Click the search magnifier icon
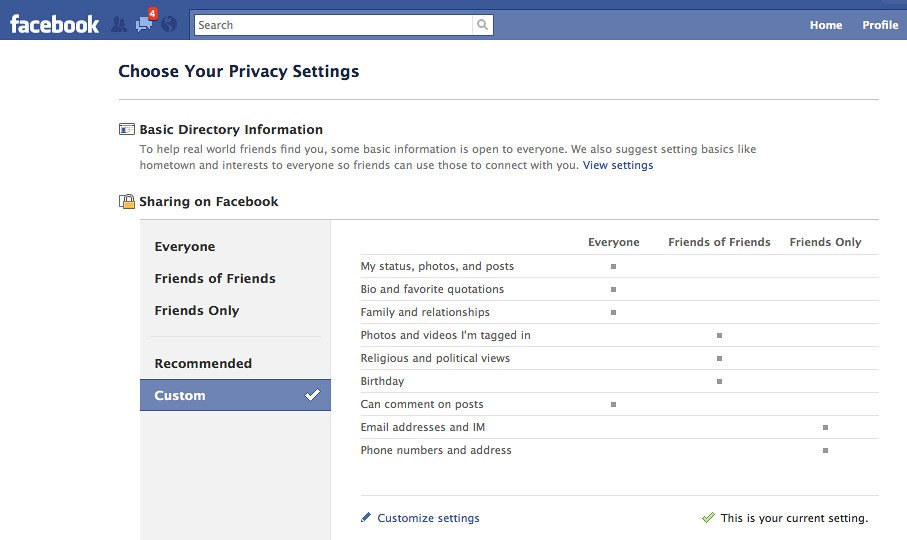The image size is (907, 540). tap(483, 25)
